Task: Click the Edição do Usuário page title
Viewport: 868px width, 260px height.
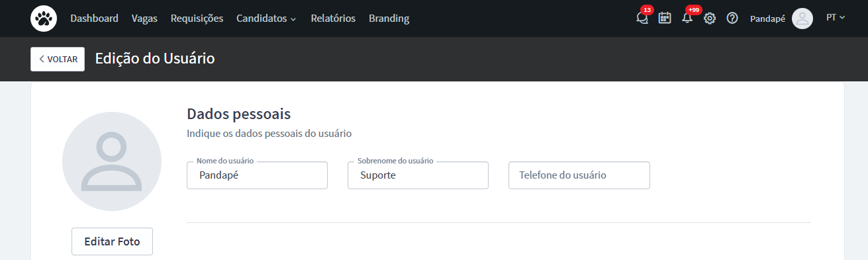Action: (x=155, y=58)
